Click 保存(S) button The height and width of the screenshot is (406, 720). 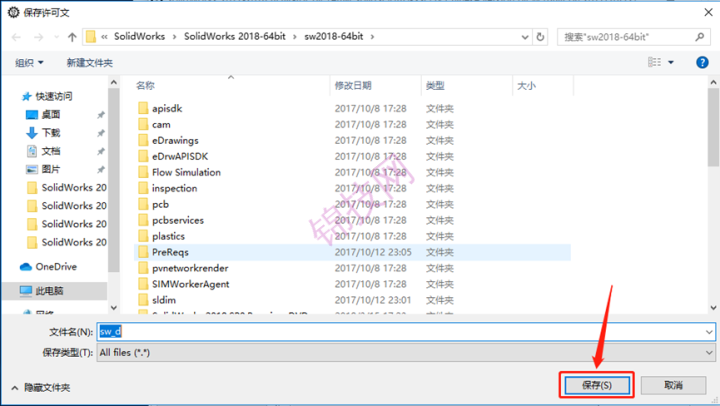pos(597,385)
